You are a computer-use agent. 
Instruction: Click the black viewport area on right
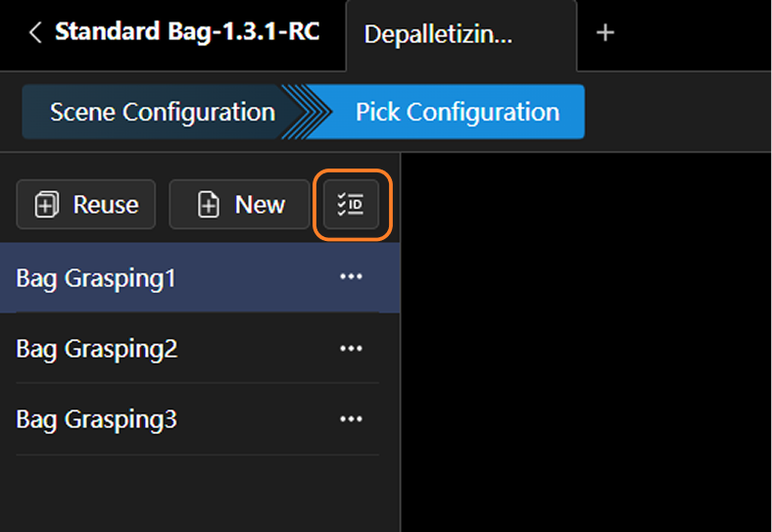[x=586, y=343]
